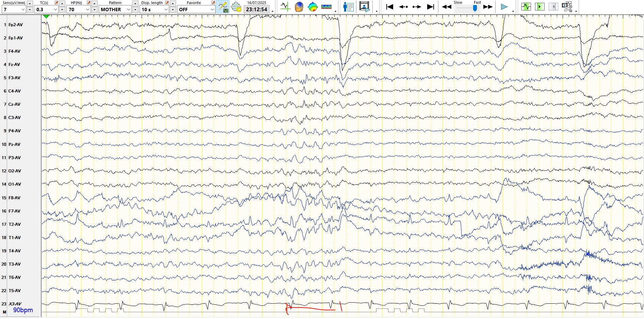Image resolution: width=644 pixels, height=319 pixels.
Task: Select the Pz-AV channel label
Action: (14, 145)
